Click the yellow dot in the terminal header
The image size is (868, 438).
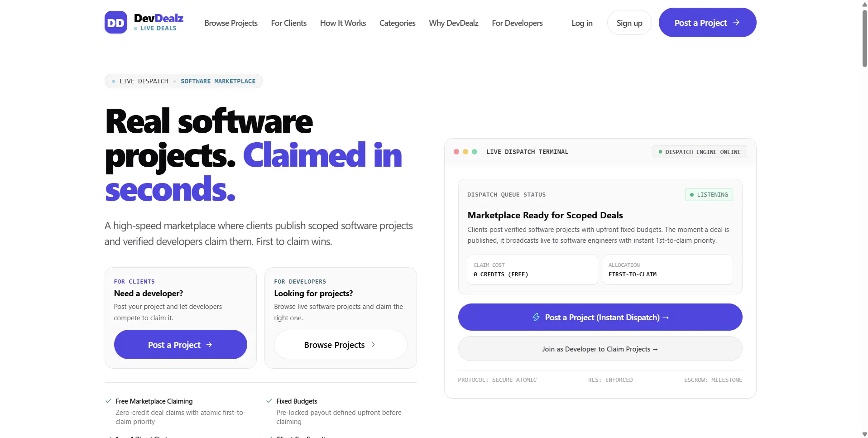coord(465,152)
